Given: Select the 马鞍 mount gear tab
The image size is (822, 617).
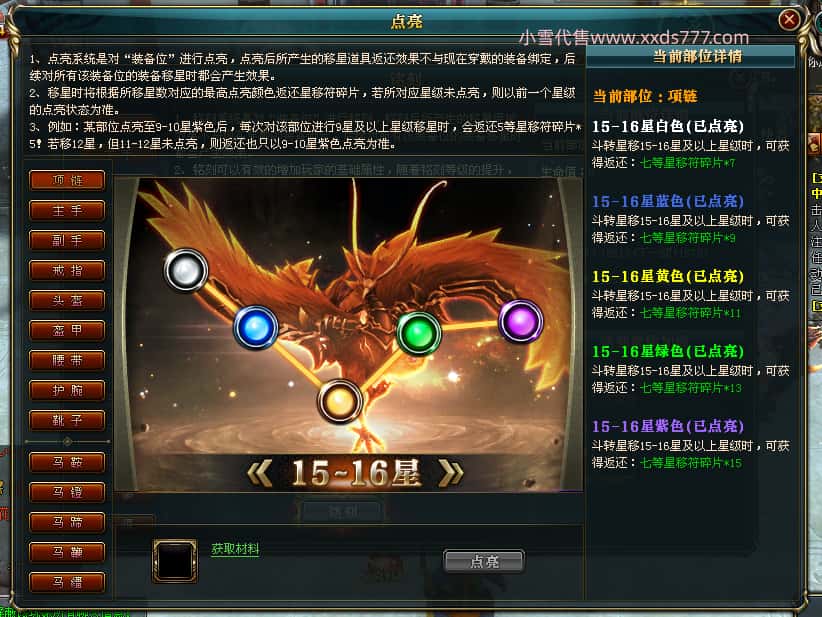Looking at the screenshot, I should (67, 462).
